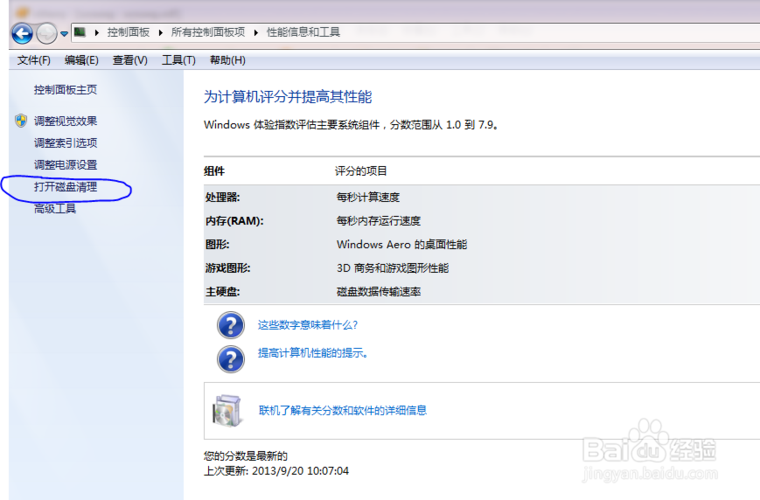Click the 组件 column header
The width and height of the screenshot is (760, 500).
tap(214, 171)
